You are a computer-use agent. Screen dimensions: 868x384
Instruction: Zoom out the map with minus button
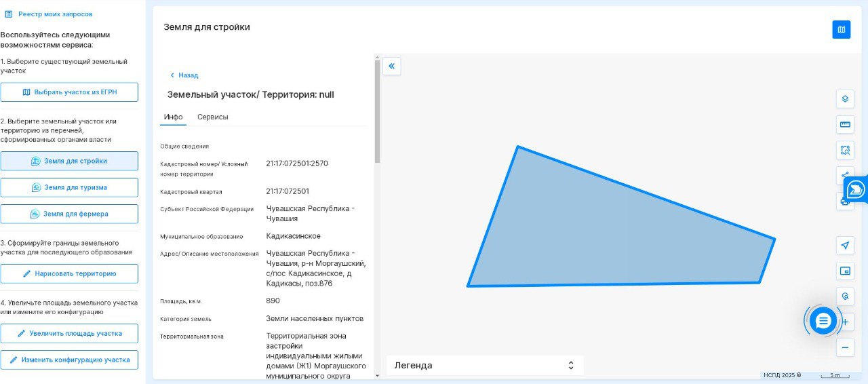[845, 348]
